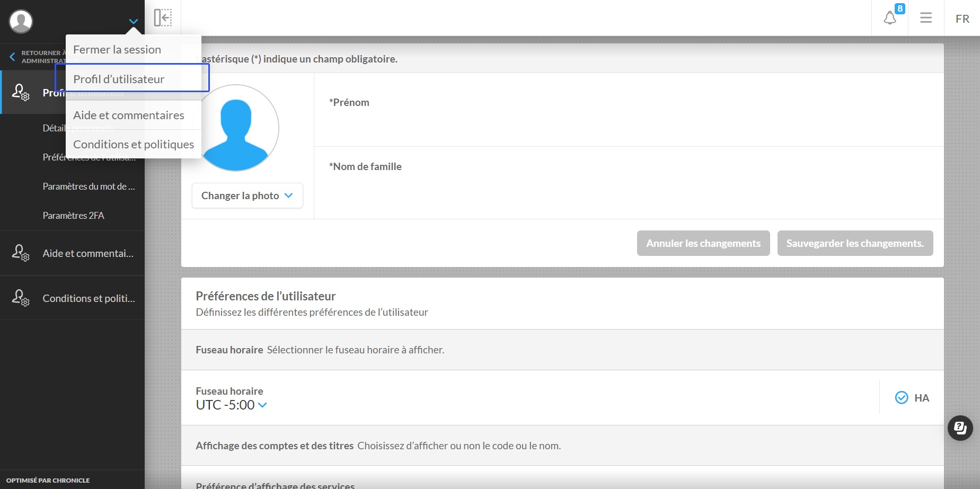Select Fermer la session from the menu

pyautogui.click(x=117, y=50)
